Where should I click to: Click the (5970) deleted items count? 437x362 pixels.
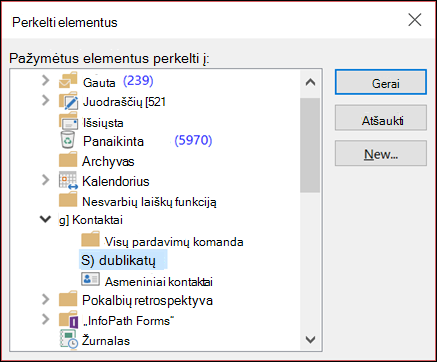tap(193, 140)
